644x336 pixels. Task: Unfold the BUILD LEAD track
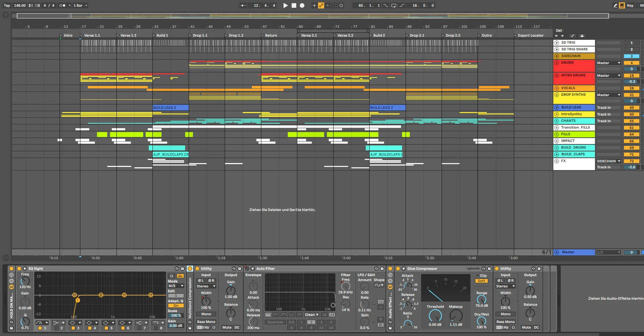(557, 107)
